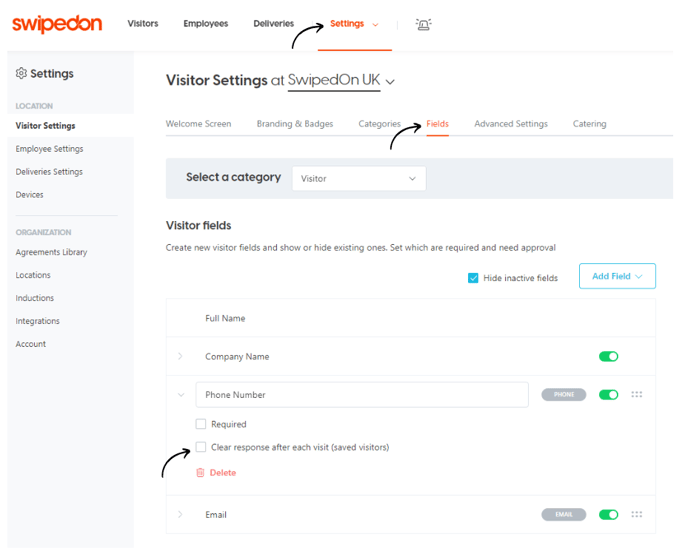Click the SwipedOn logo

point(57,24)
